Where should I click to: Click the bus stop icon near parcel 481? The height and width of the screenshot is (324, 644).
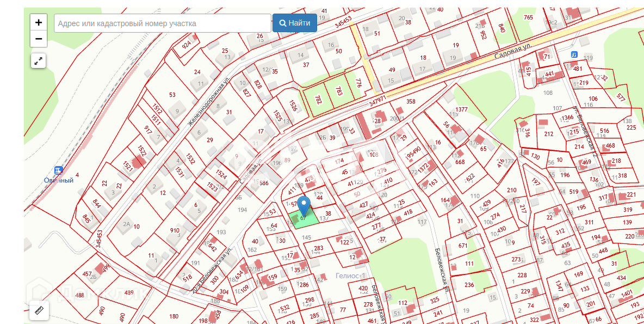(574, 54)
